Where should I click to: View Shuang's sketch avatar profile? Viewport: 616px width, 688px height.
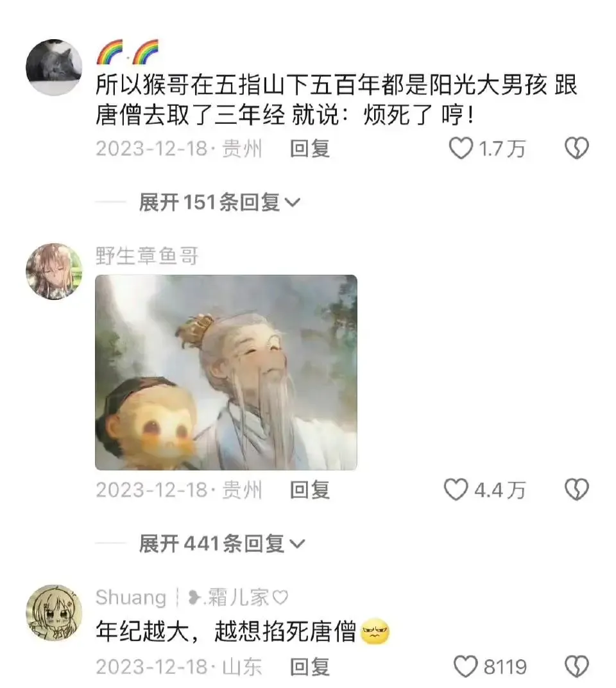[54, 612]
